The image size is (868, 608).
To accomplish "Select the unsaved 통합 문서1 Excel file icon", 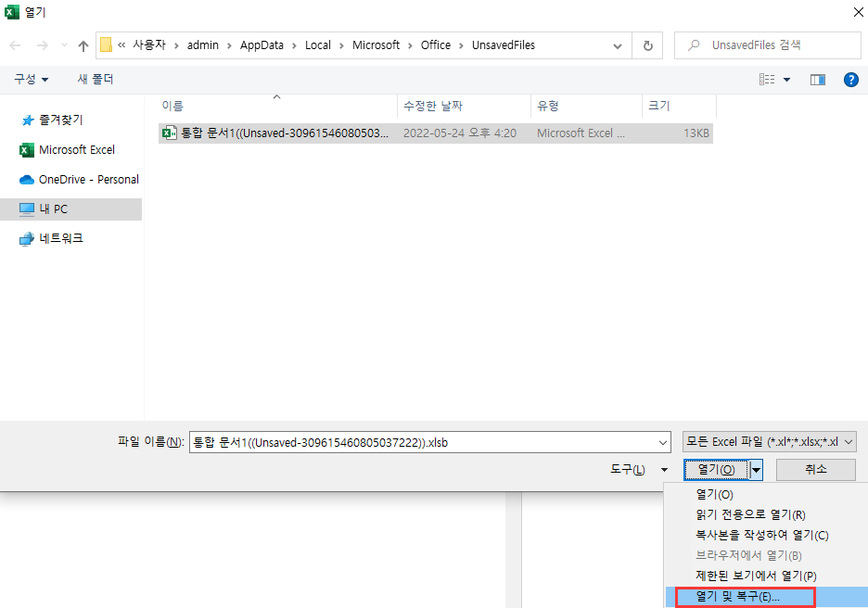I will 169,133.
